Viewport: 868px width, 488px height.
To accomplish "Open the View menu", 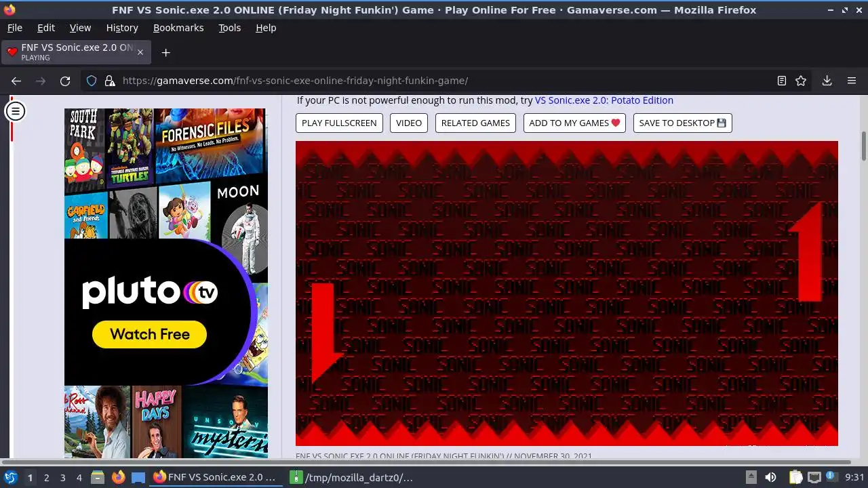I will pyautogui.click(x=80, y=28).
